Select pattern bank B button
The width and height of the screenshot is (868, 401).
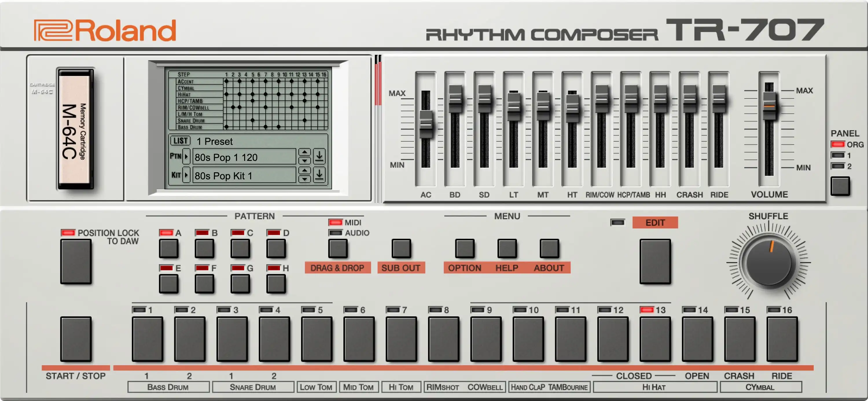204,249
